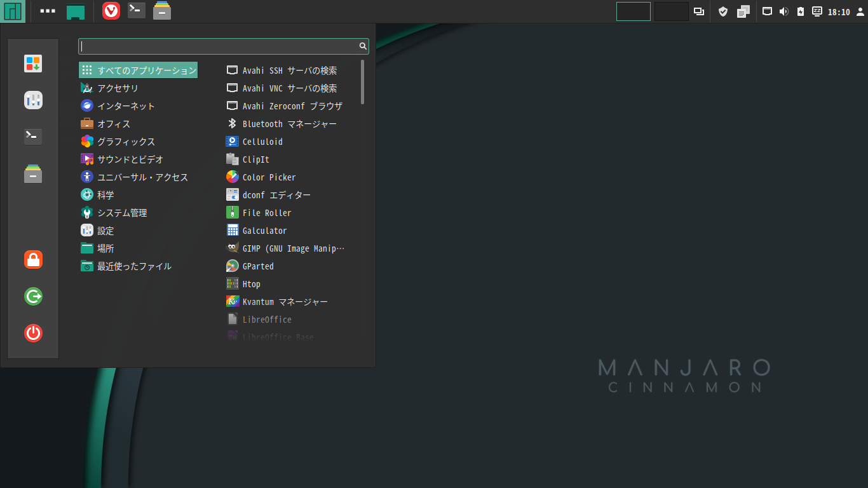Select the 科学 category
The height and width of the screenshot is (488, 868).
(x=138, y=195)
